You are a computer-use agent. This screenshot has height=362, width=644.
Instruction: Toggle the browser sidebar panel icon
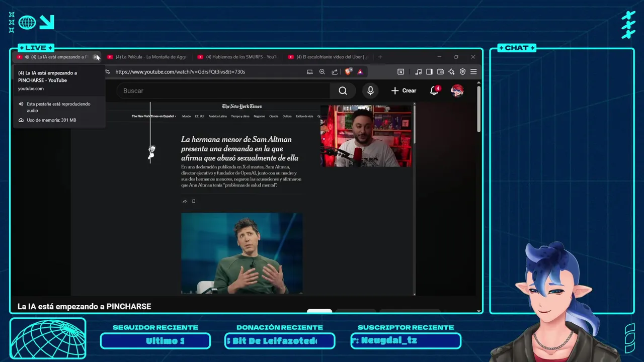tap(429, 72)
